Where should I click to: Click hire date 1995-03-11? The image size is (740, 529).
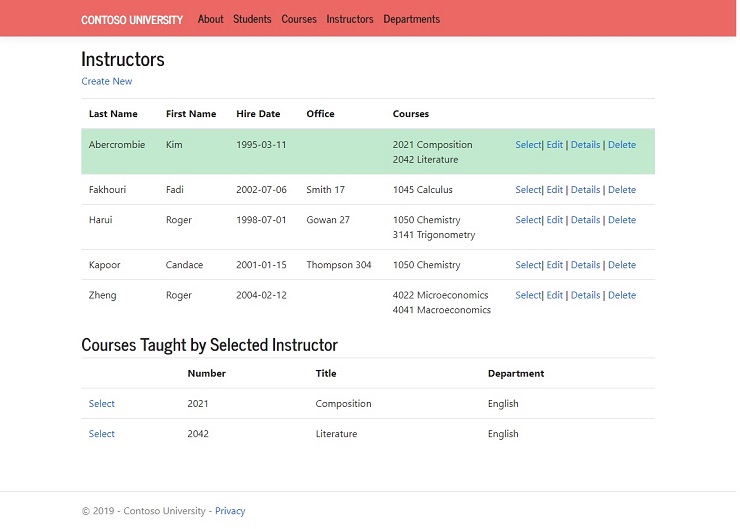point(261,145)
